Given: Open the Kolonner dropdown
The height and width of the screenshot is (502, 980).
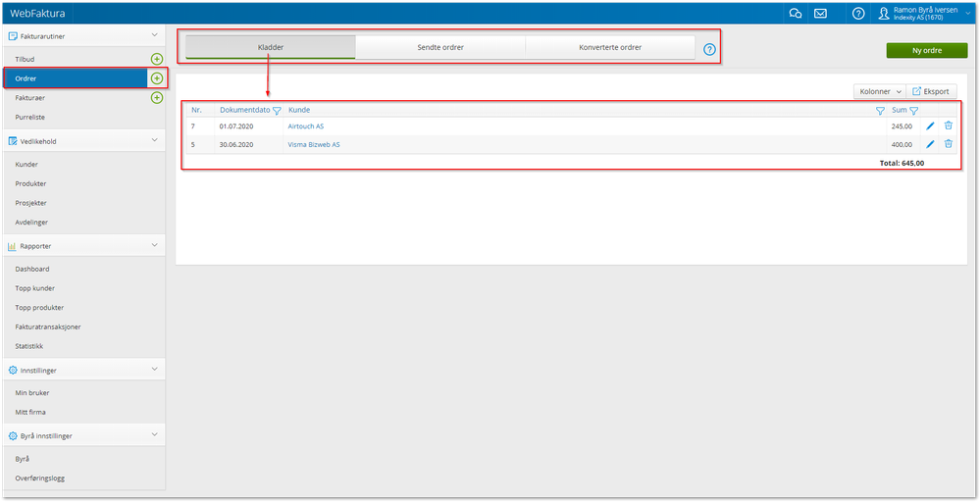Looking at the screenshot, I should 880,92.
